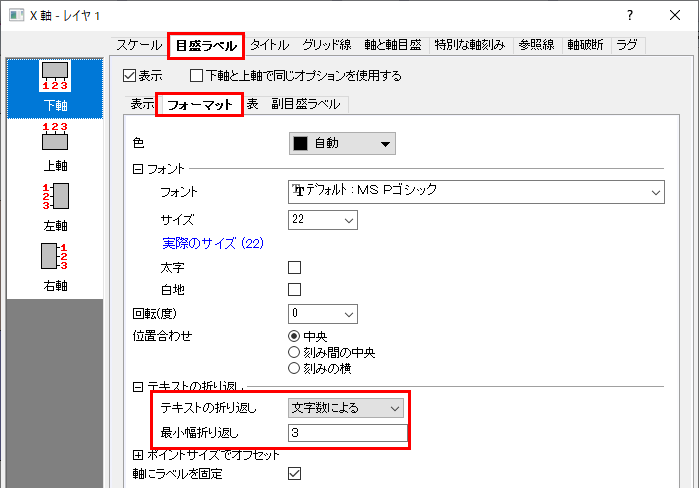Switch to the 特別な軸刻み tab
Screen dimensions: 699x488
470,45
